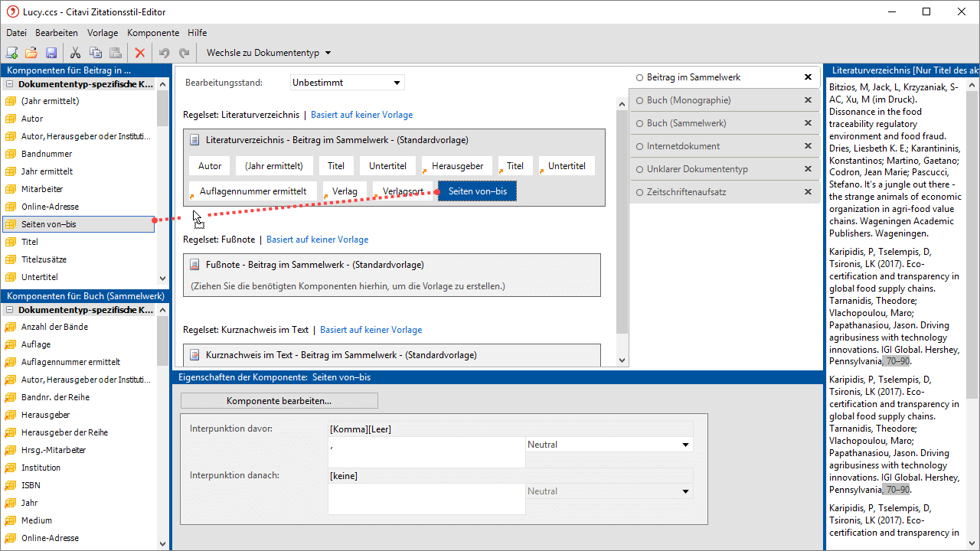This screenshot has width=980, height=551.
Task: Click the save diskette icon
Action: tap(51, 53)
